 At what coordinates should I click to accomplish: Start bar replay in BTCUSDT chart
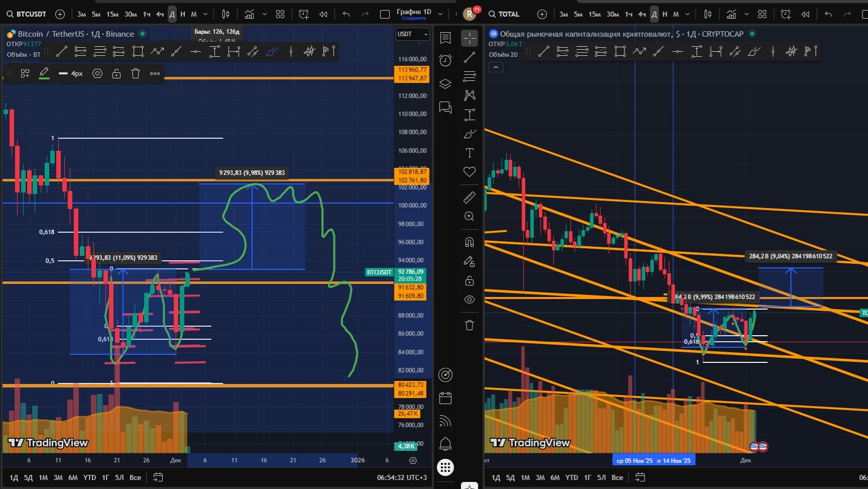323,14
